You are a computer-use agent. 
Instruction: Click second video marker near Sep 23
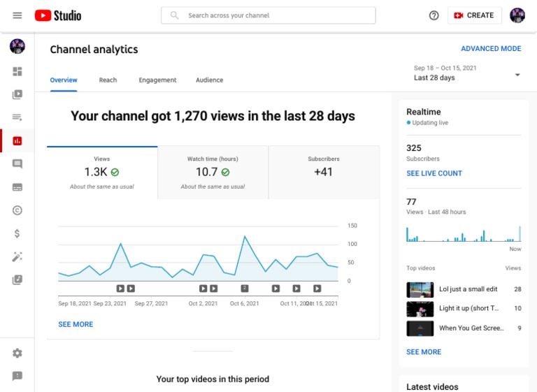(131, 289)
